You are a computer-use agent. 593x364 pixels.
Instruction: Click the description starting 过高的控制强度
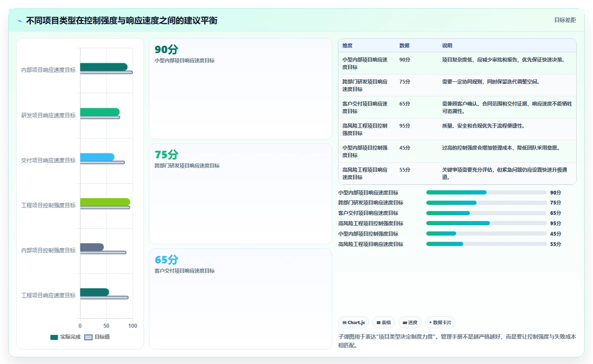click(502, 148)
